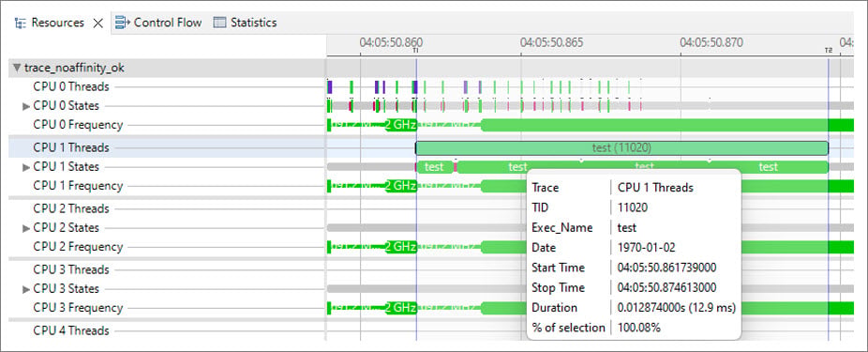The height and width of the screenshot is (352, 868).
Task: Click the Stop Time value 04:05:50.874613000
Action: pos(666,287)
